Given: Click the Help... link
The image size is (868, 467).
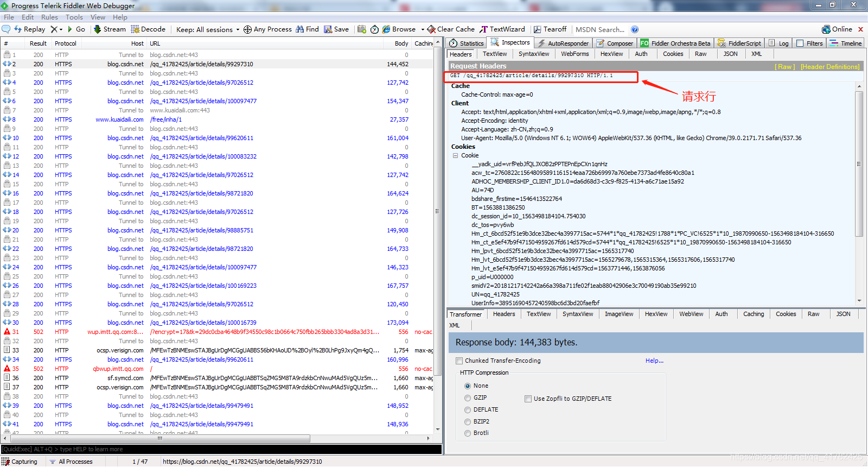Looking at the screenshot, I should pyautogui.click(x=654, y=361).
